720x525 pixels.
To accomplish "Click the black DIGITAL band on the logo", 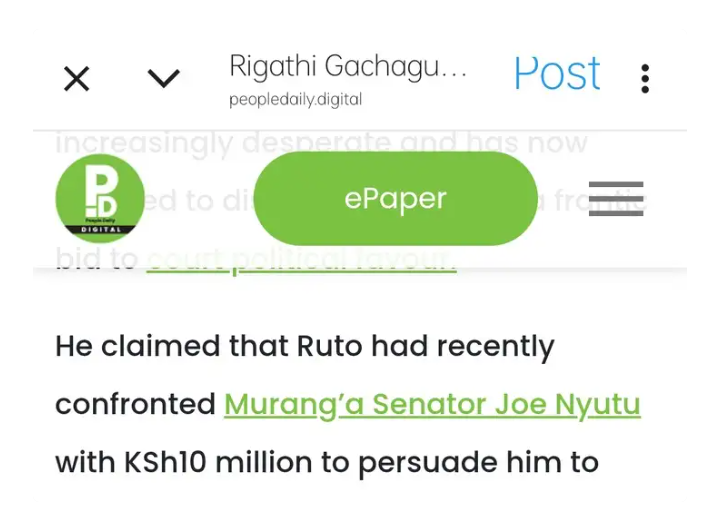I will (100, 229).
